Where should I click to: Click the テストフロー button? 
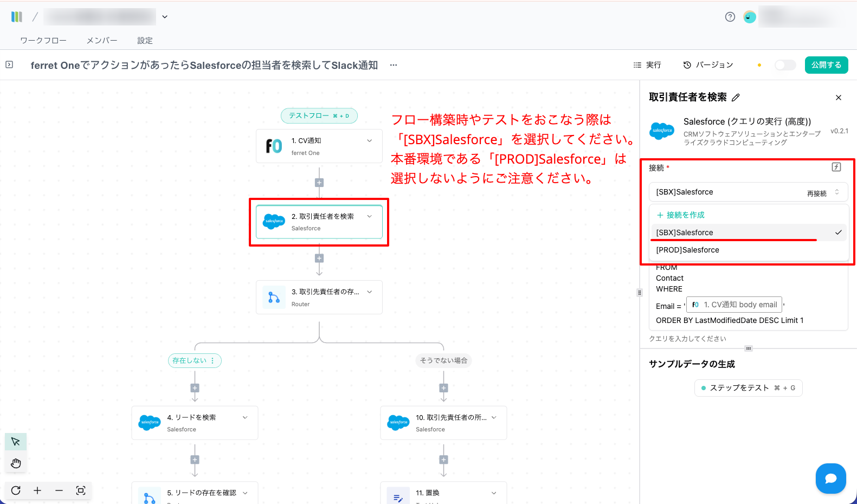pyautogui.click(x=319, y=115)
